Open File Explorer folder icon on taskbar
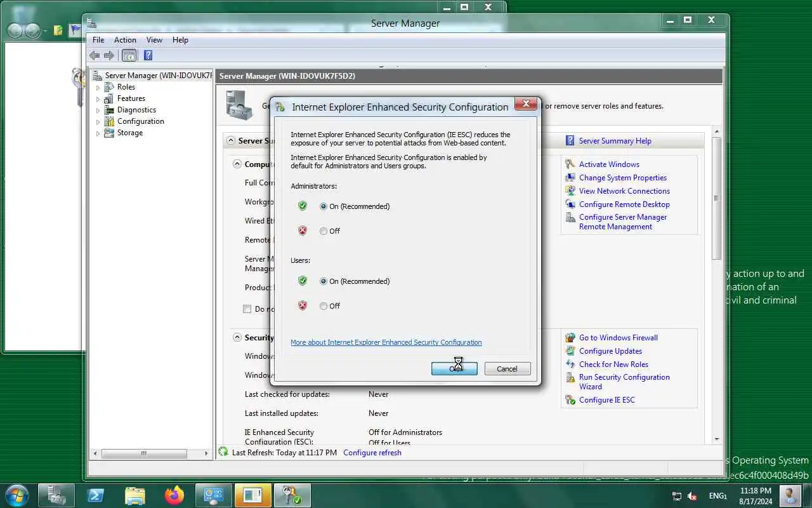 (x=135, y=495)
